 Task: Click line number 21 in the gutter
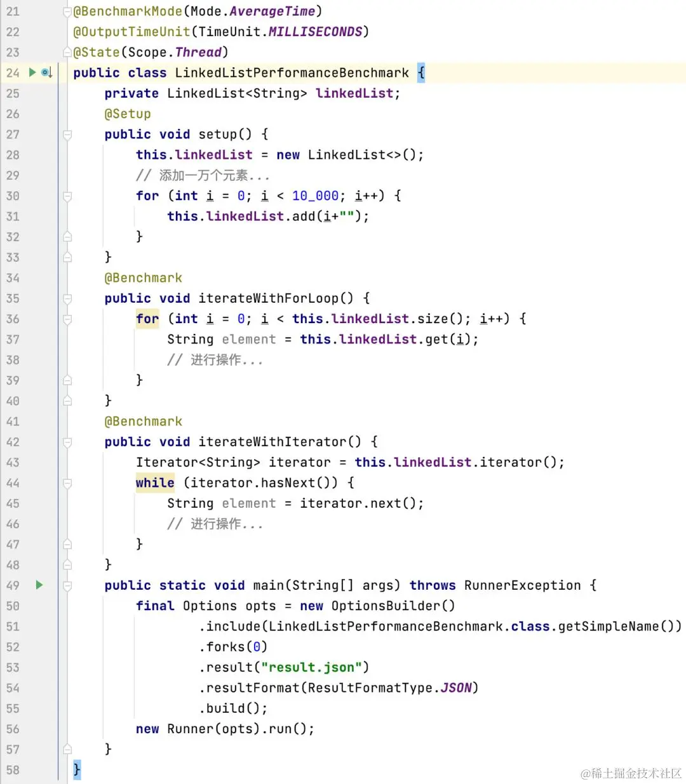click(13, 11)
